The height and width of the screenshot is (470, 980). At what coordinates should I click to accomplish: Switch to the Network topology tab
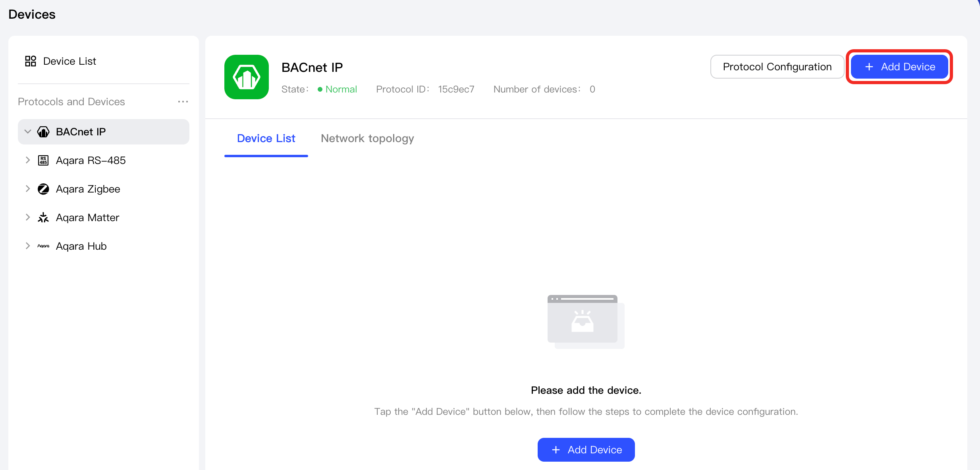click(367, 139)
